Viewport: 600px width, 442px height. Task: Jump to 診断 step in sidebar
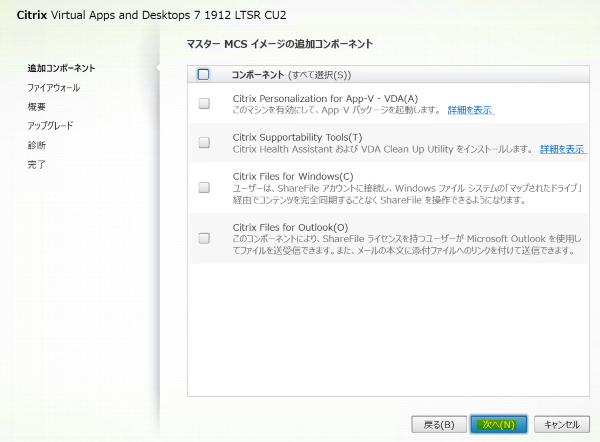[x=36, y=145]
